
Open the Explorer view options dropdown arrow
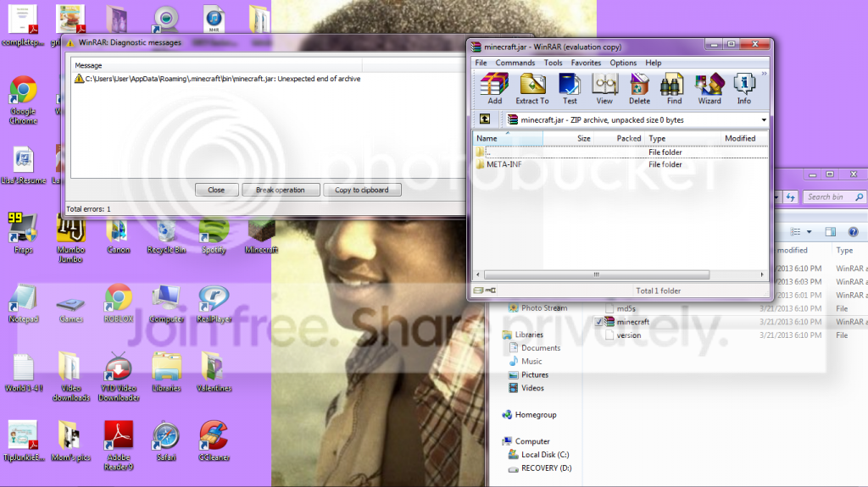pos(810,231)
